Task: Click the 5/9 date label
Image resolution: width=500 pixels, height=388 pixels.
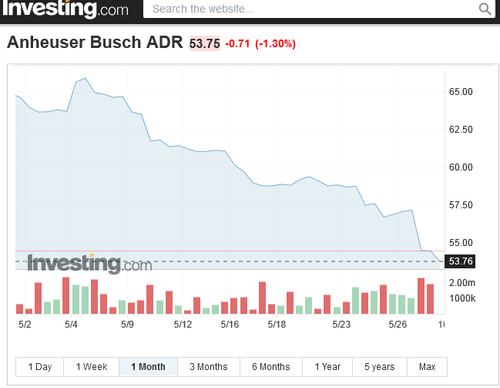Action: coord(127,325)
